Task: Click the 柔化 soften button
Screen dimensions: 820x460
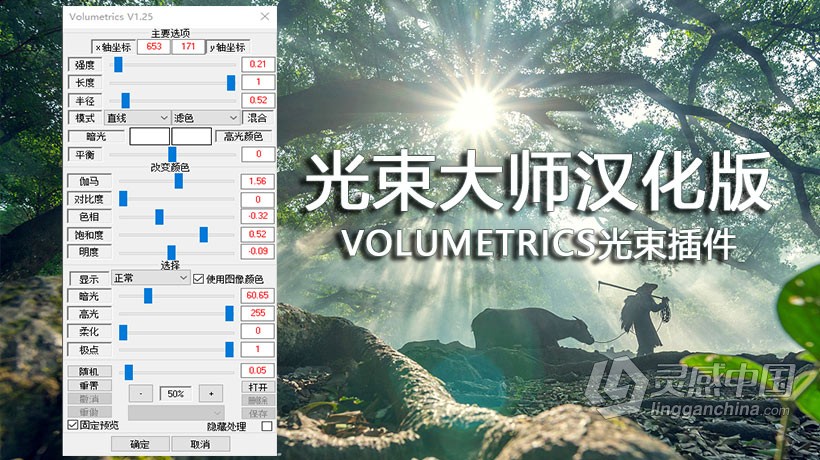Action: [x=89, y=332]
